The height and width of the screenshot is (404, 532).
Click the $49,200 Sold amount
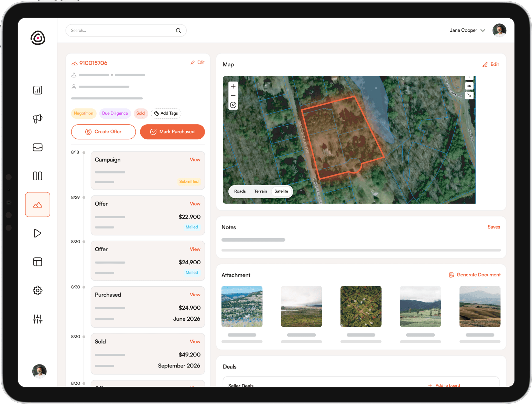189,354
